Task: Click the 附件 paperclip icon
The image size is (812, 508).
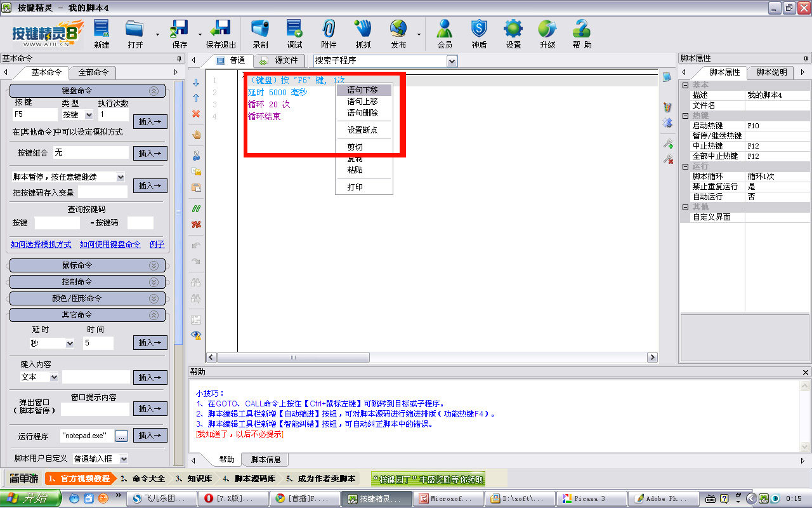Action: (x=329, y=29)
